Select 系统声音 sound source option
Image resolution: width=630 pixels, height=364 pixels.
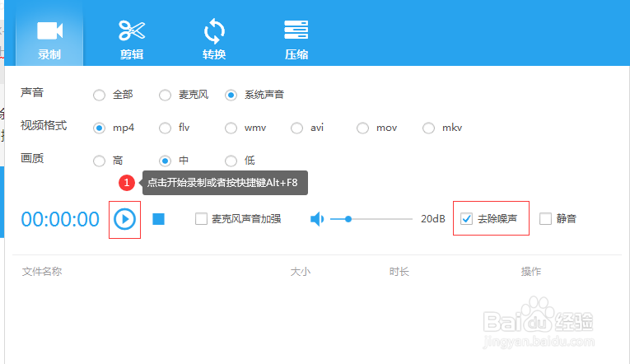(x=231, y=96)
